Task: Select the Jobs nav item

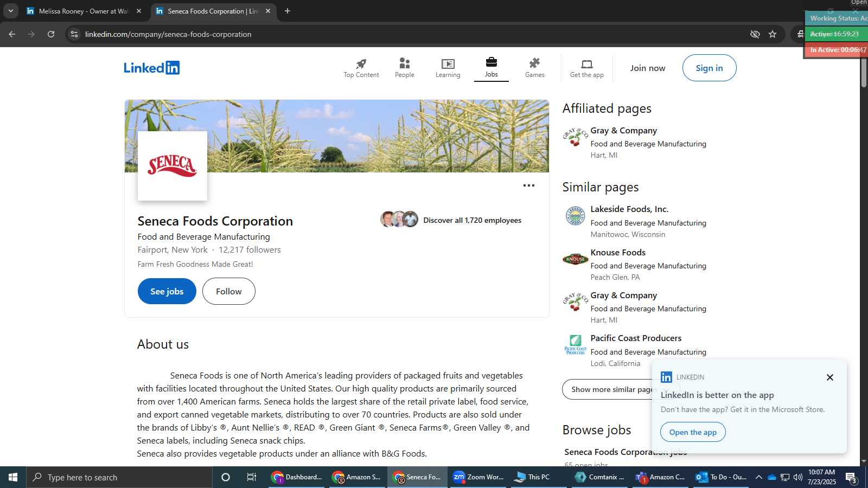Action: click(x=491, y=68)
